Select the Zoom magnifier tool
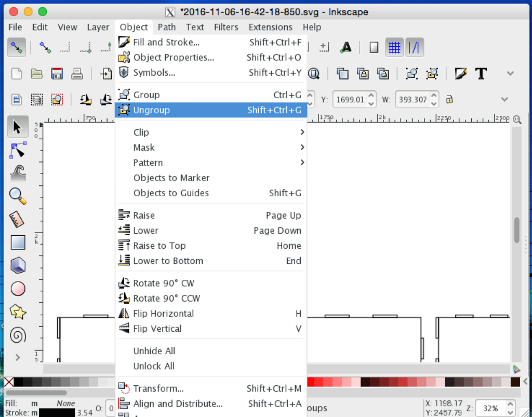 click(18, 196)
